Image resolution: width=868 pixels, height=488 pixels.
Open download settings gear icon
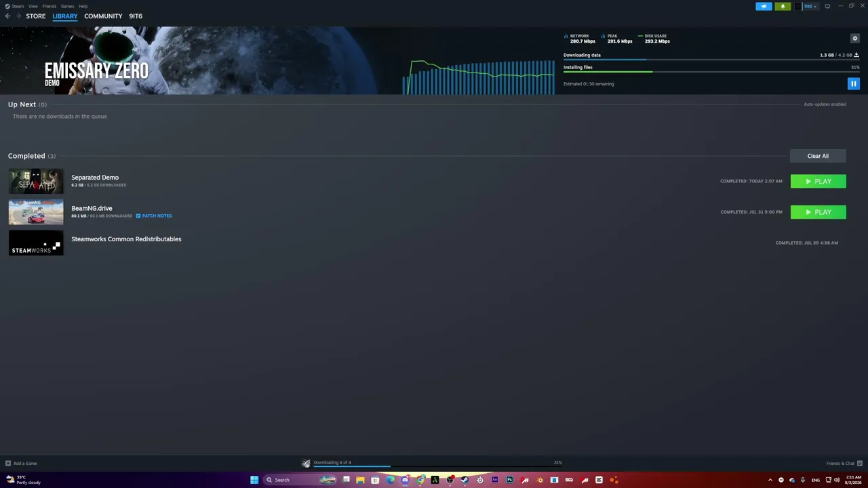[x=854, y=38]
